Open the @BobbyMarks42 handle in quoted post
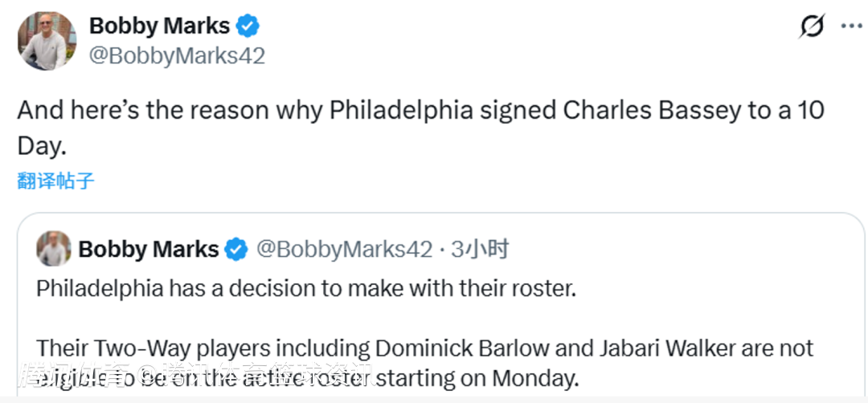This screenshot has height=403, width=868. [x=344, y=250]
